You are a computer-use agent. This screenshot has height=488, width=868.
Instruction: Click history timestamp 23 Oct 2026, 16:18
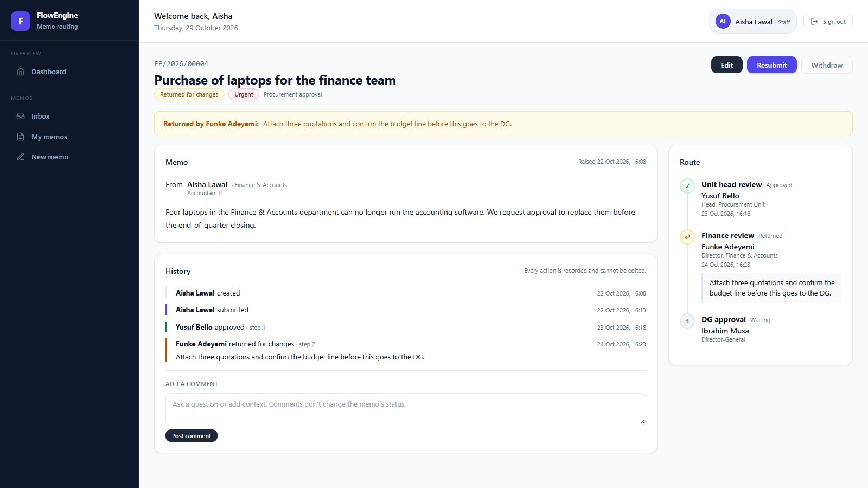tap(622, 328)
